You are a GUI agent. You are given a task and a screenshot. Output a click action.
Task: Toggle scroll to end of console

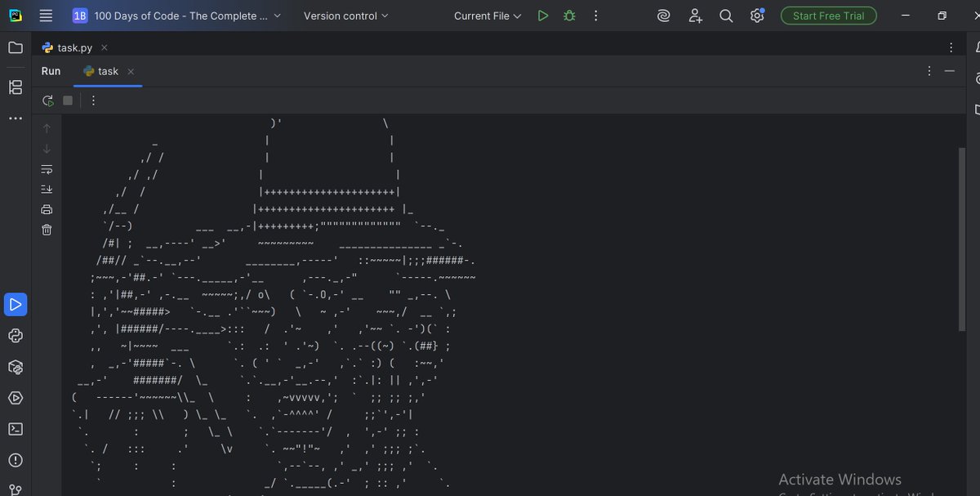click(x=47, y=189)
